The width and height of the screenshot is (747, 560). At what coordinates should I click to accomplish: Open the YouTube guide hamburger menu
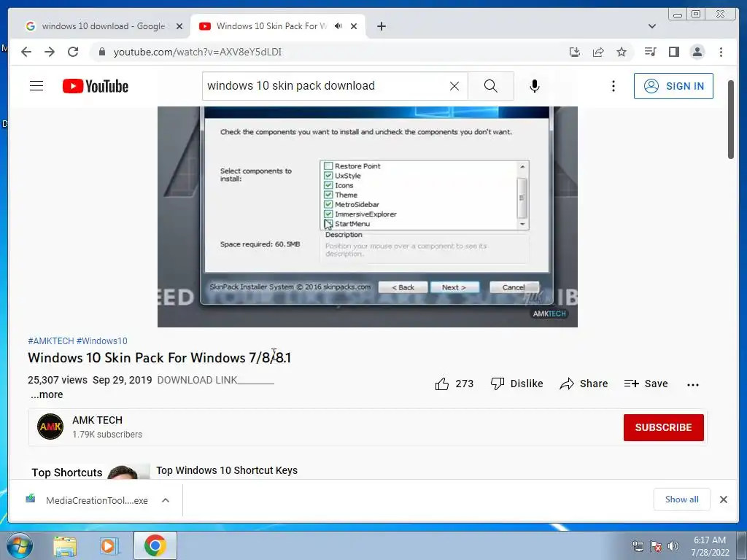pos(36,86)
